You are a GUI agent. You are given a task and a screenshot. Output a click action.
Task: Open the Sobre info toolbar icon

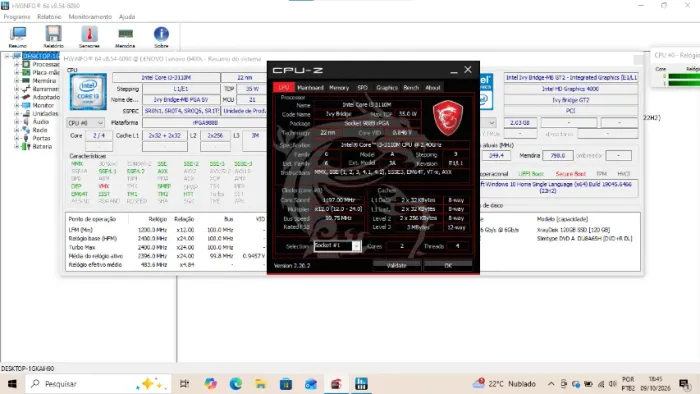[161, 36]
